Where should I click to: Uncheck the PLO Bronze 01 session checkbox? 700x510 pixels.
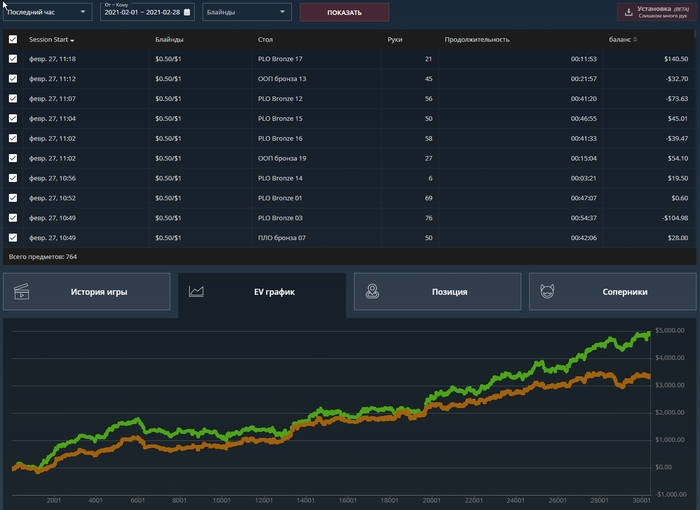coord(13,198)
